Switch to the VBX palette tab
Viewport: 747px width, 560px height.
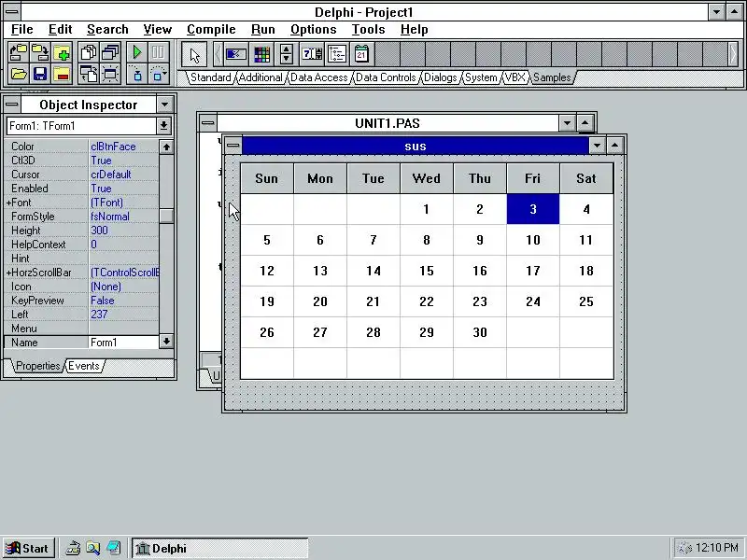click(x=515, y=77)
